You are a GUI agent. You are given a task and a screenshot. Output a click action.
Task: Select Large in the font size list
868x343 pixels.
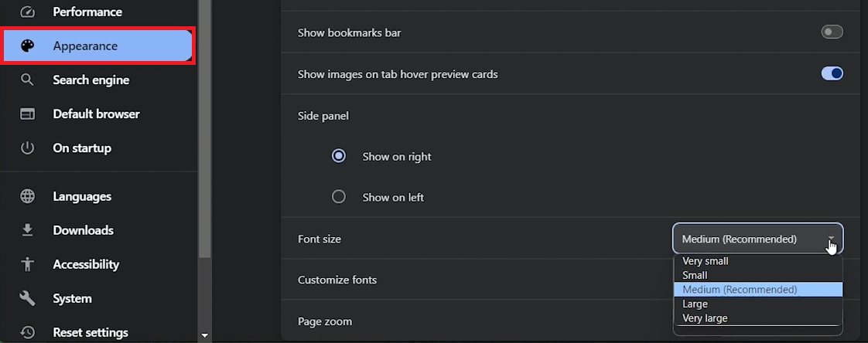pyautogui.click(x=695, y=304)
